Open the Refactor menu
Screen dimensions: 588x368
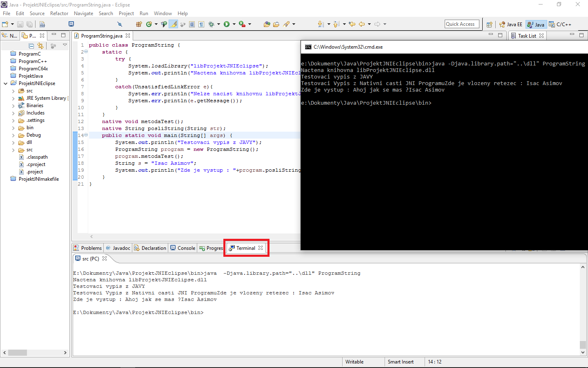coord(59,13)
